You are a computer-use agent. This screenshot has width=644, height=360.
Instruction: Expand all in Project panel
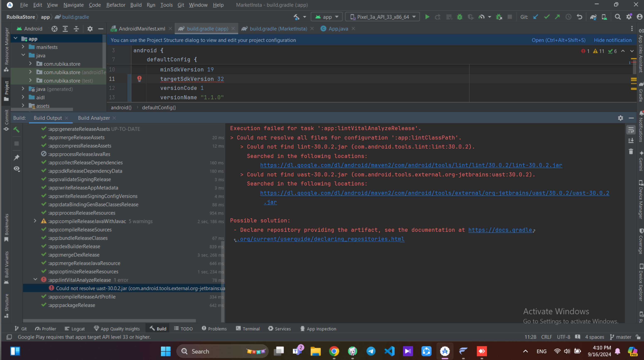pyautogui.click(x=65, y=29)
